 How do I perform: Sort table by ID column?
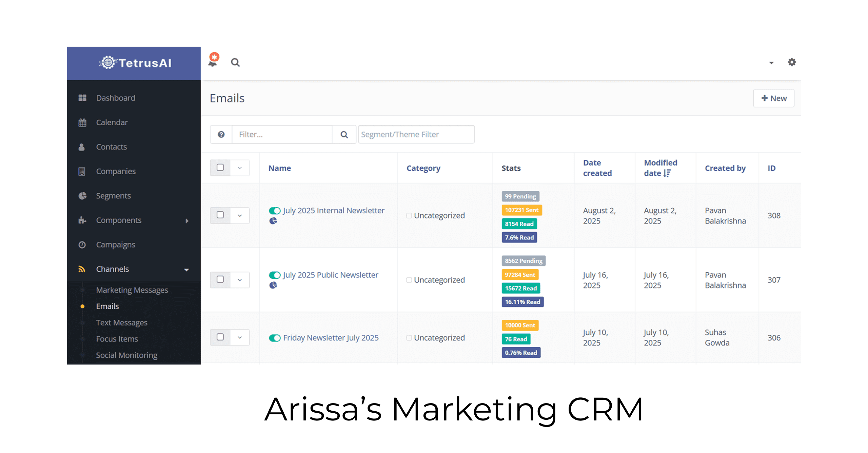771,168
